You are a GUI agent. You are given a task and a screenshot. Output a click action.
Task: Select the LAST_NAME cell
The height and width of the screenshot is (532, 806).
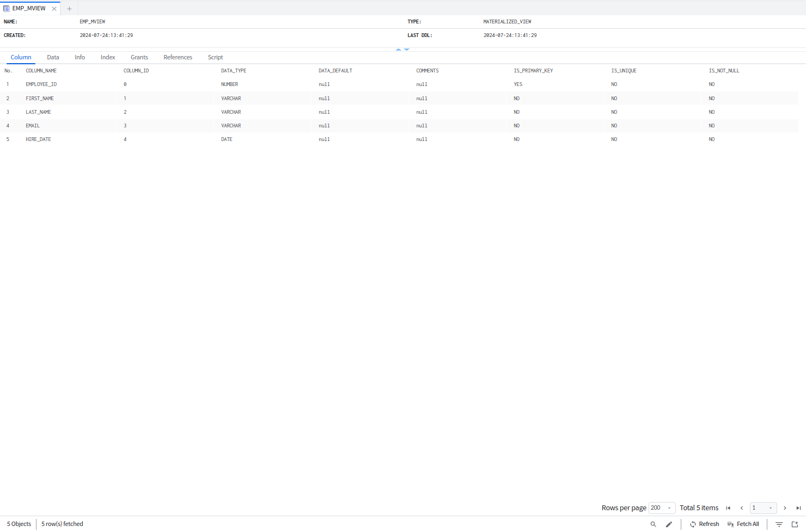(38, 112)
